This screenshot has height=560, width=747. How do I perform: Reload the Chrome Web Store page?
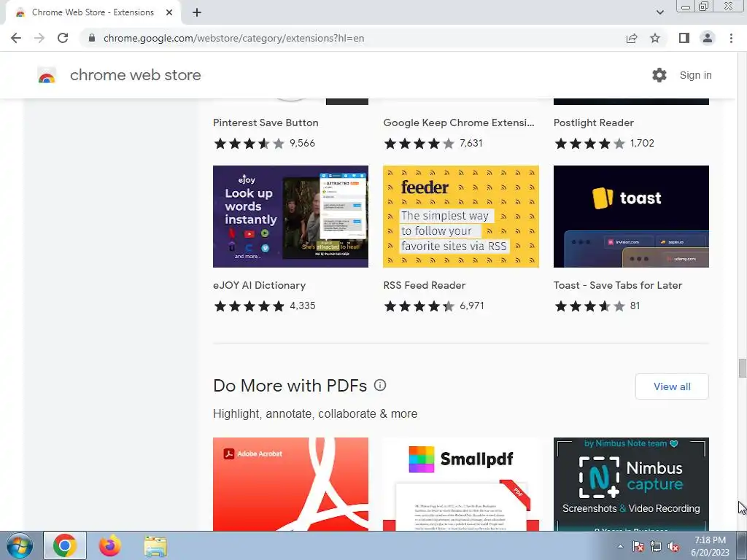(63, 38)
